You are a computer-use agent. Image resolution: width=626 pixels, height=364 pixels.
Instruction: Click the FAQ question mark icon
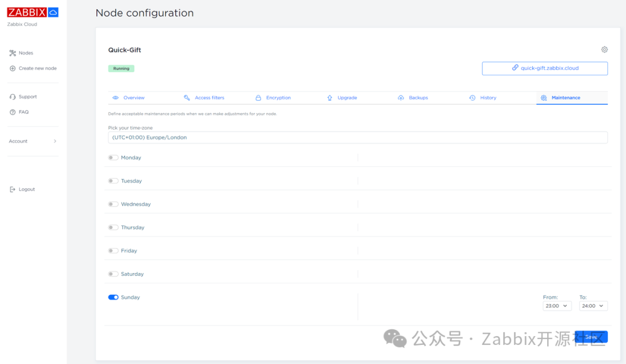point(13,112)
